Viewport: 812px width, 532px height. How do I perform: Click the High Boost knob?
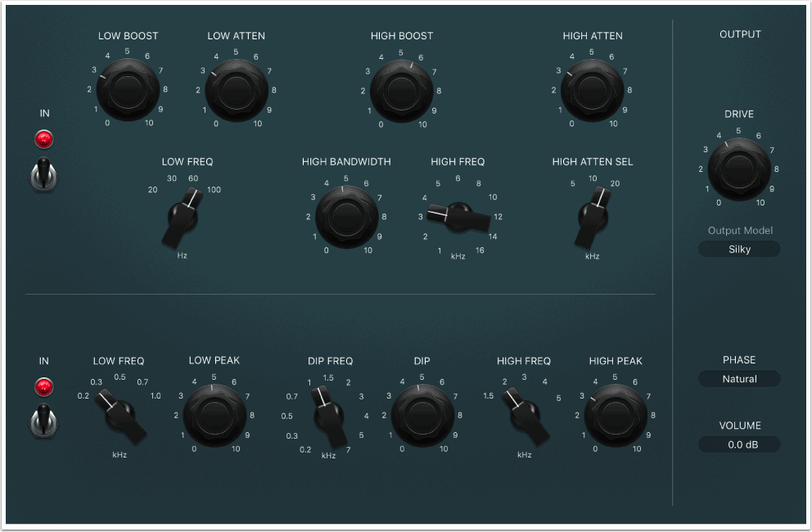point(401,88)
